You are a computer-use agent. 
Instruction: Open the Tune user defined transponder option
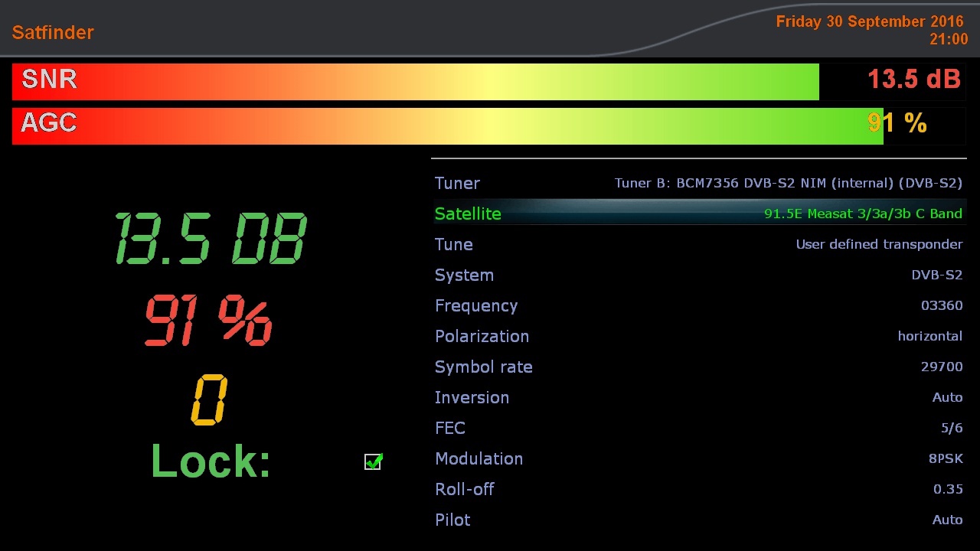pyautogui.click(x=698, y=244)
